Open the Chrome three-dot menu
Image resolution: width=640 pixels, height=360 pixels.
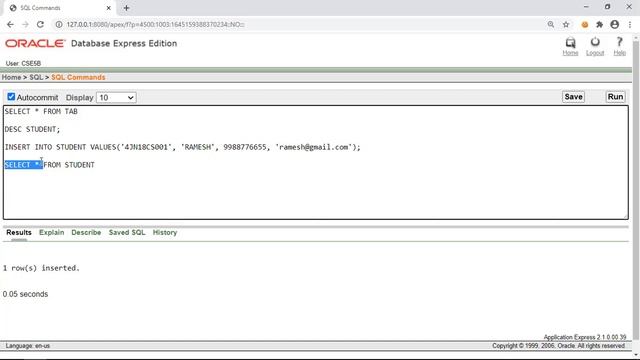tap(630, 24)
